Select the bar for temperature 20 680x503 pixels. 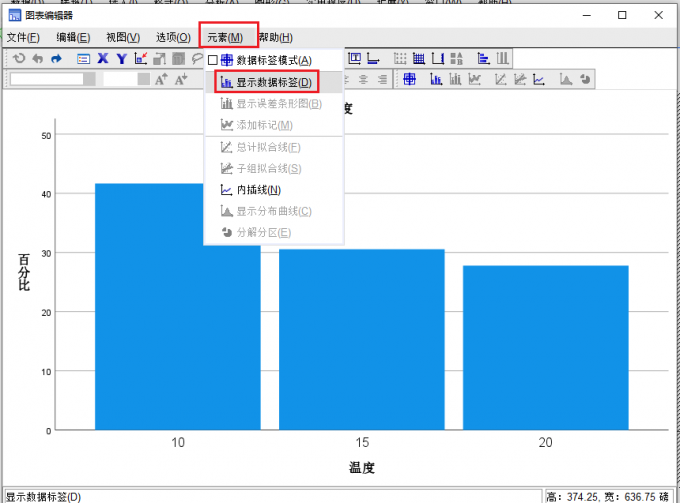coord(546,348)
